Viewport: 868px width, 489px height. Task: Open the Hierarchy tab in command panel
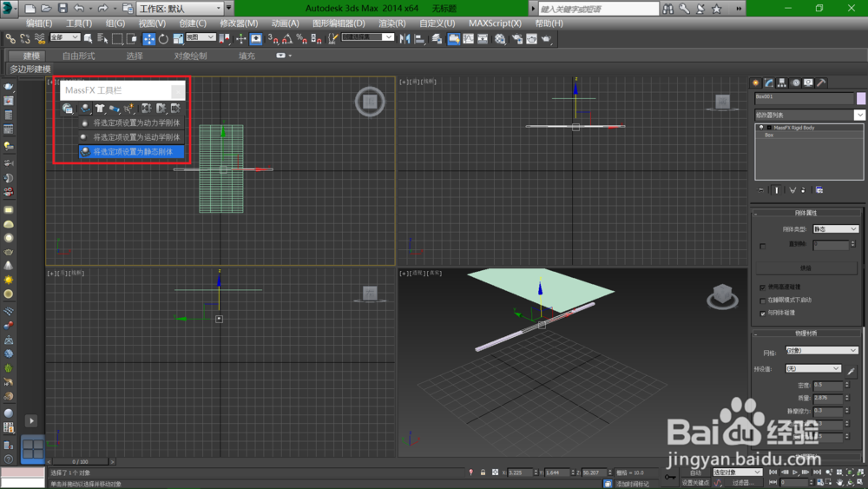click(x=782, y=83)
